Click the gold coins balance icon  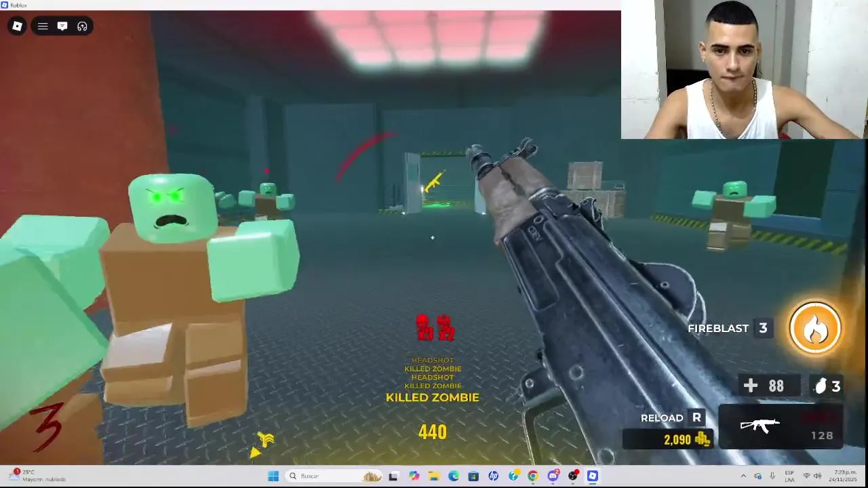[703, 440]
